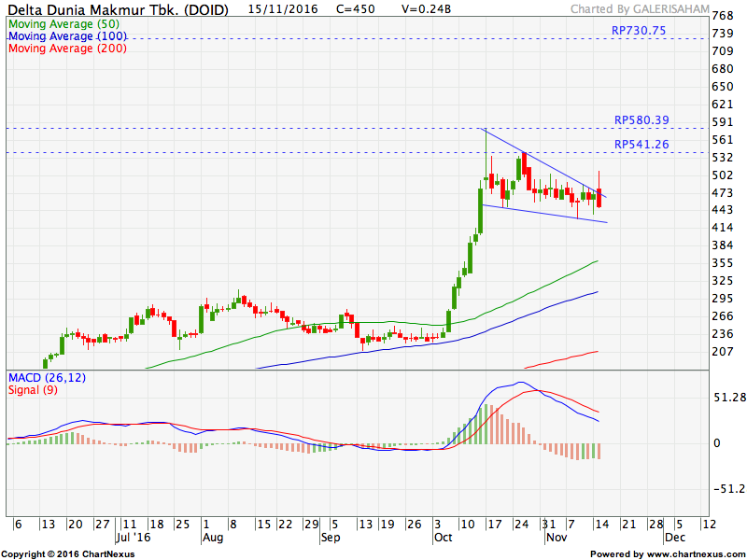Select the Moving Average (50) legend label
Screen dimensions: 747x560
coord(63,23)
